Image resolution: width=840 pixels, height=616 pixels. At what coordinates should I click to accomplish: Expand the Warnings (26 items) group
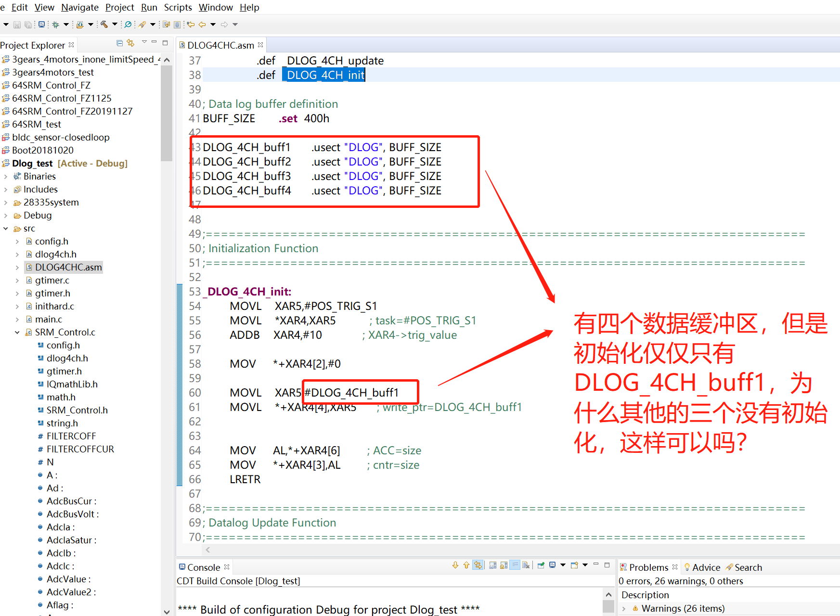click(624, 609)
